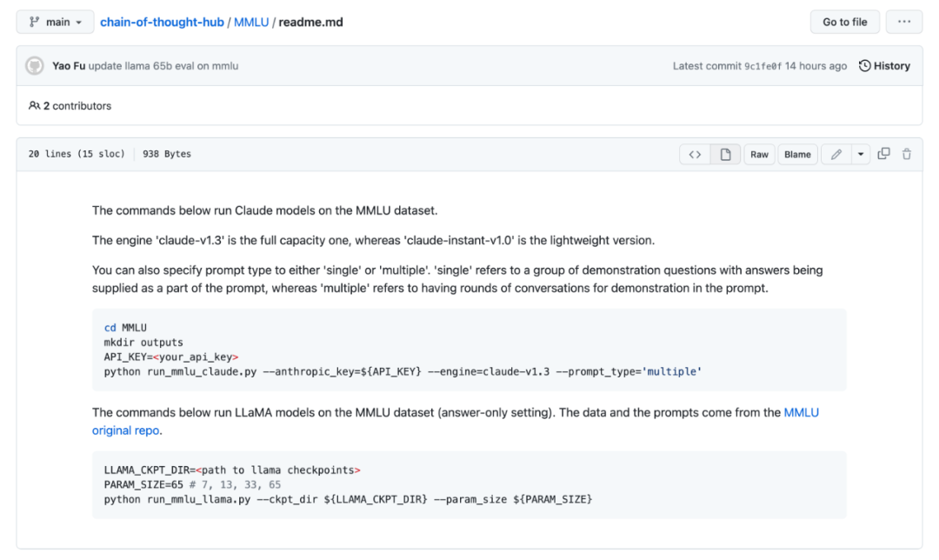Open Yao Fu's avatar image
Screen dimensions: 939x560
pos(35,66)
